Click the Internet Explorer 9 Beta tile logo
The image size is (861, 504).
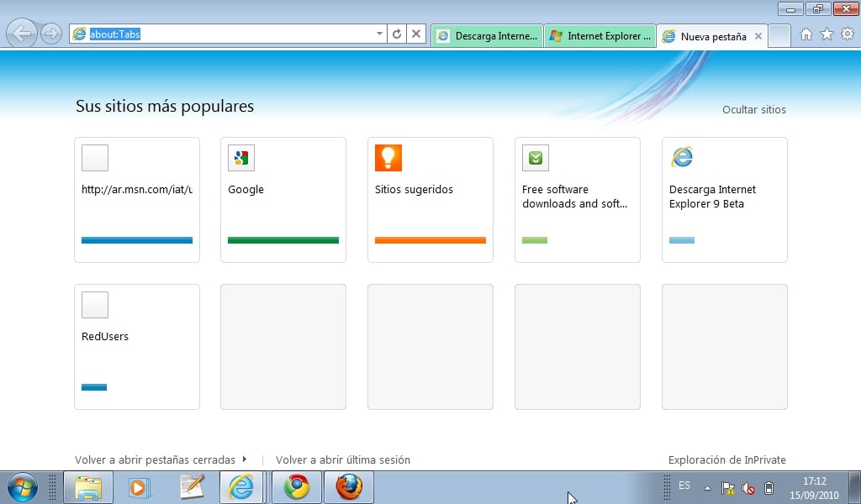tap(682, 158)
